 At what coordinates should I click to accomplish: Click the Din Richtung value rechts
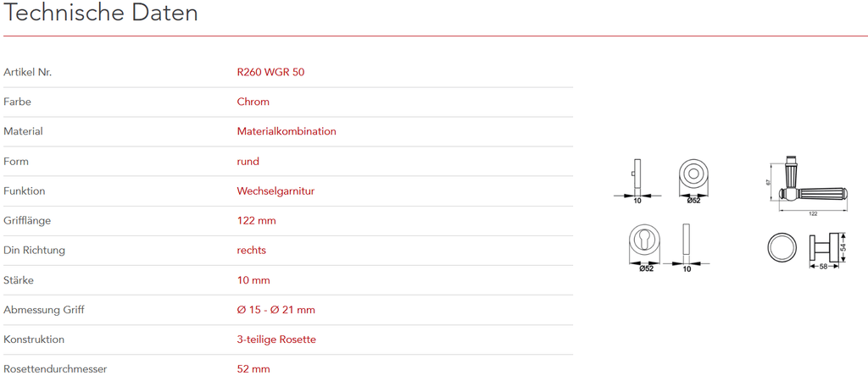(252, 250)
